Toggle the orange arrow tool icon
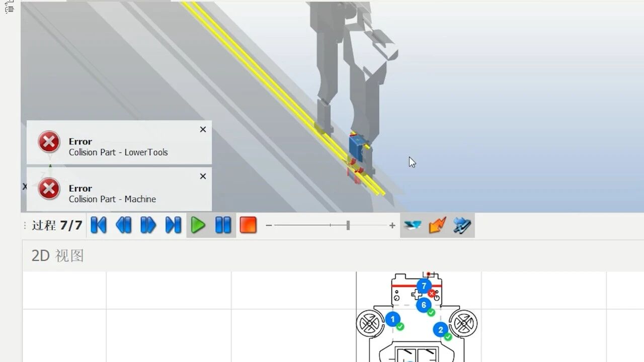 (x=437, y=225)
